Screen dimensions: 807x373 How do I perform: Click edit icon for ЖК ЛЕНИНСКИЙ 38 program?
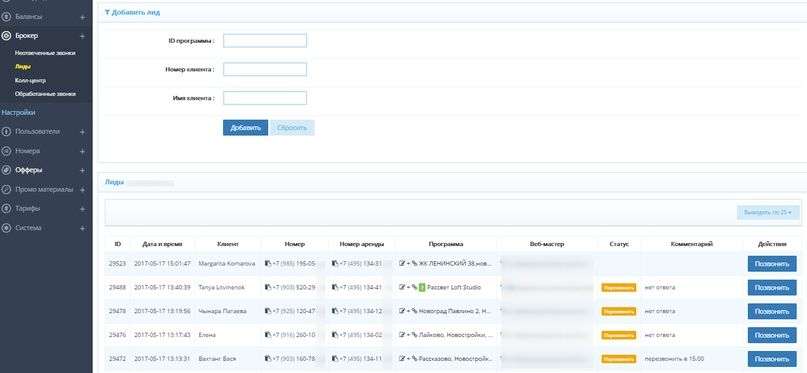pos(402,263)
